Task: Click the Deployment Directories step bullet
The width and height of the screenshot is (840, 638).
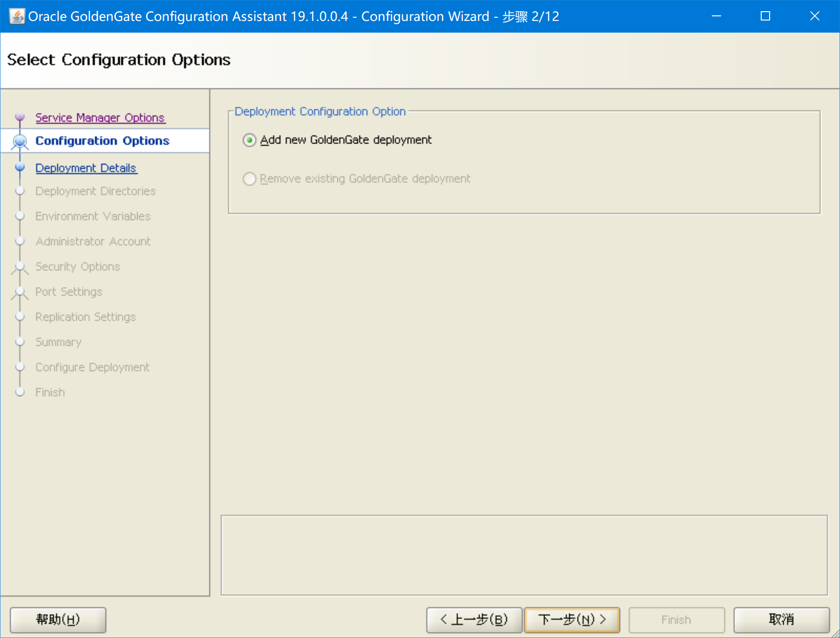Action: 20,191
